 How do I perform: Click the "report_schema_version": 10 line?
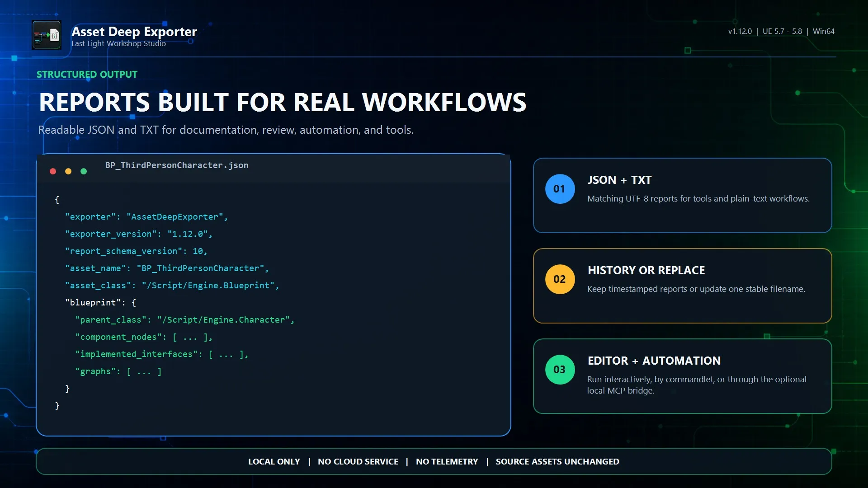(x=136, y=251)
